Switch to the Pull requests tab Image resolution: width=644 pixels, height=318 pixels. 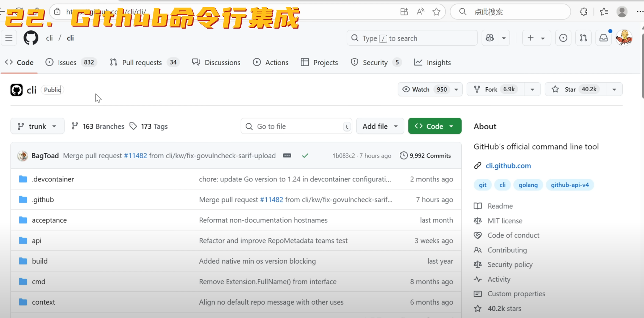145,63
